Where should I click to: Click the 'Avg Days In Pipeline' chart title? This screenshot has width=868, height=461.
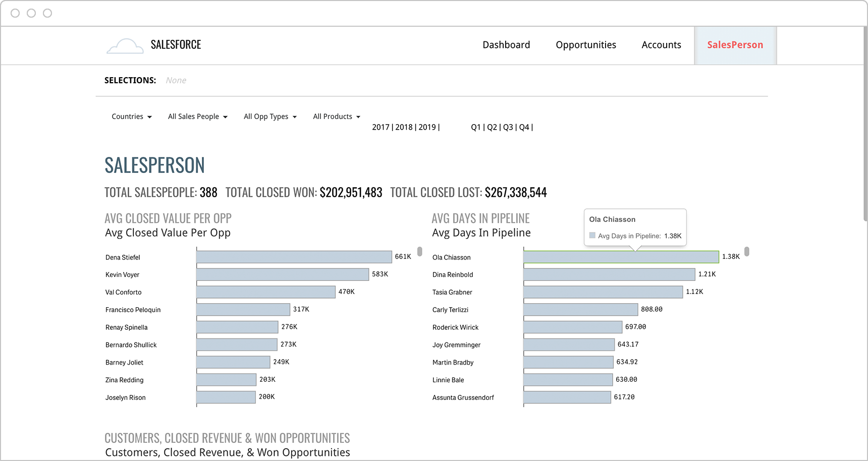pos(481,233)
